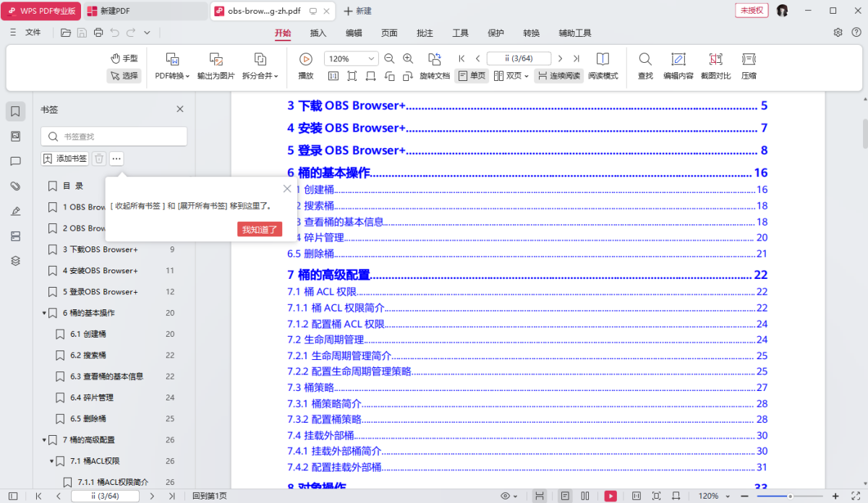Open the 文件 menu

[x=33, y=33]
